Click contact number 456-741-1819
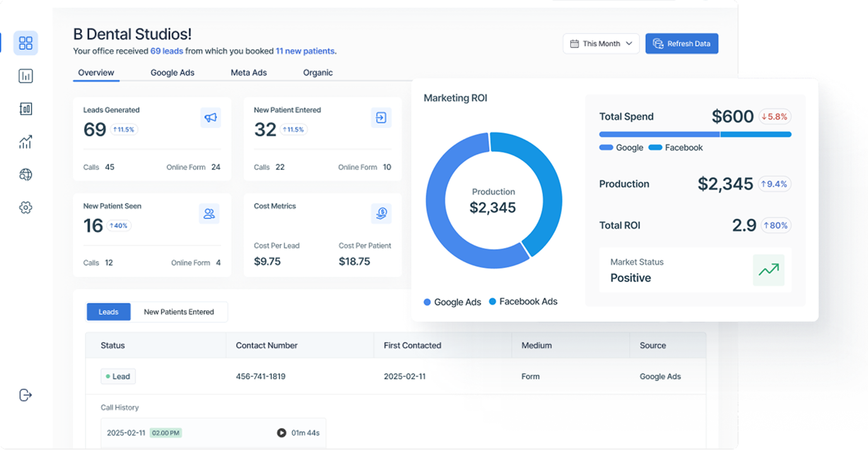Viewport: 868px width, 456px height. [x=261, y=377]
